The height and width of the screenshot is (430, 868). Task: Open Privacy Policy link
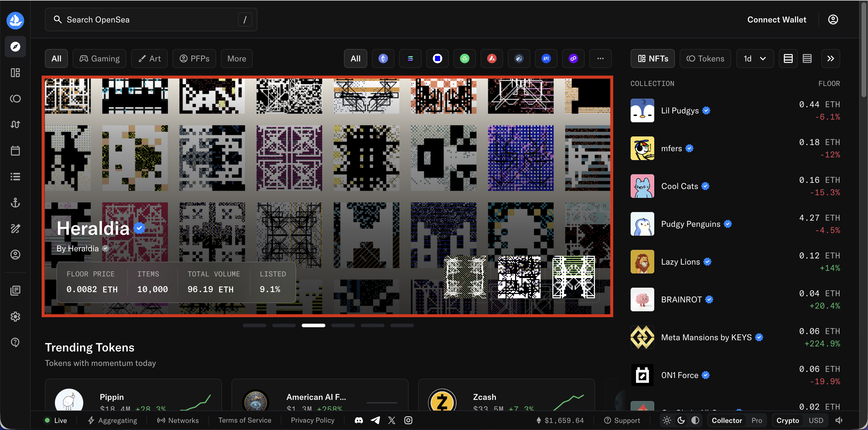coord(312,420)
